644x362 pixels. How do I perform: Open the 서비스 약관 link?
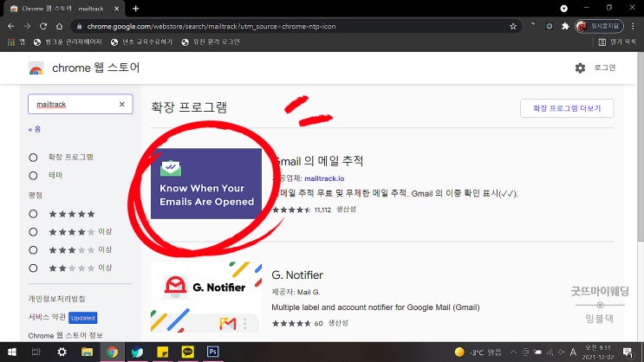point(47,317)
